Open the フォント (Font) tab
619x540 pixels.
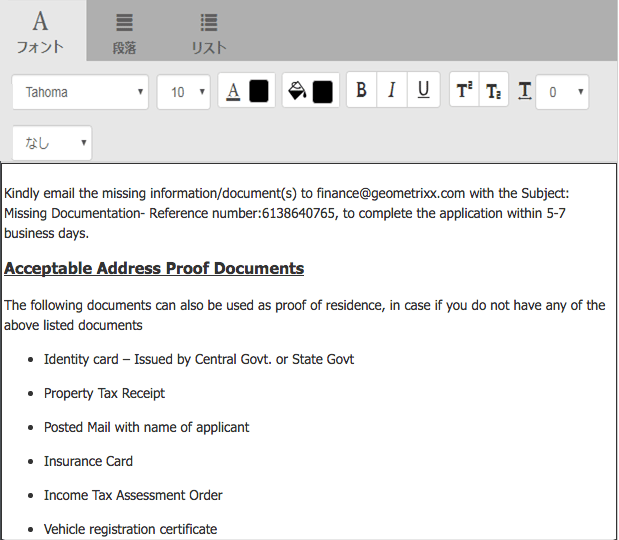click(41, 32)
